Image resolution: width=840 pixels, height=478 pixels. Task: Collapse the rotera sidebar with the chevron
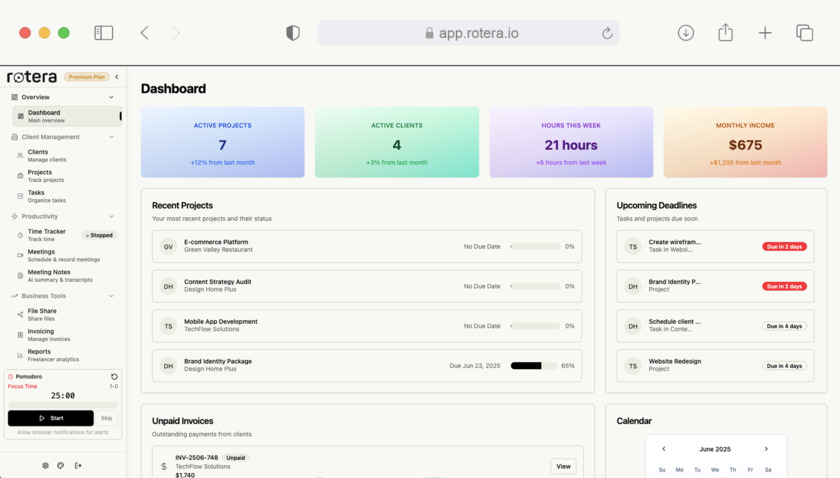[117, 77]
